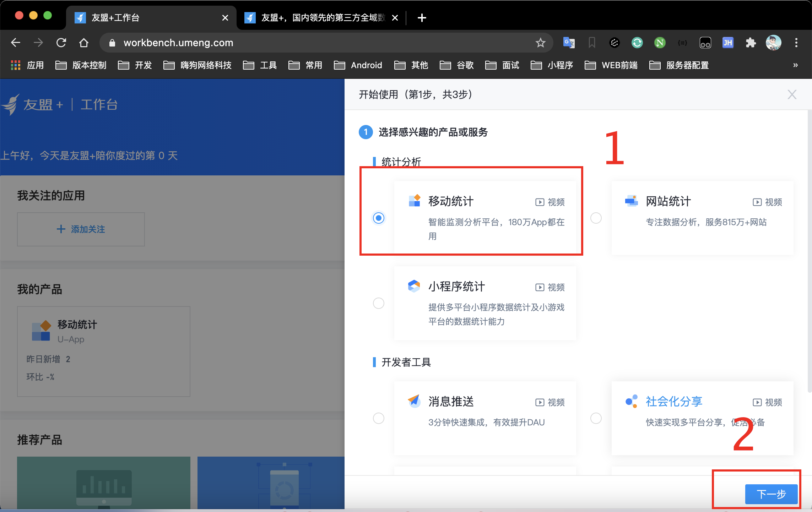Open the WEB前端 bookmark folder
The image size is (812, 512).
click(x=611, y=65)
